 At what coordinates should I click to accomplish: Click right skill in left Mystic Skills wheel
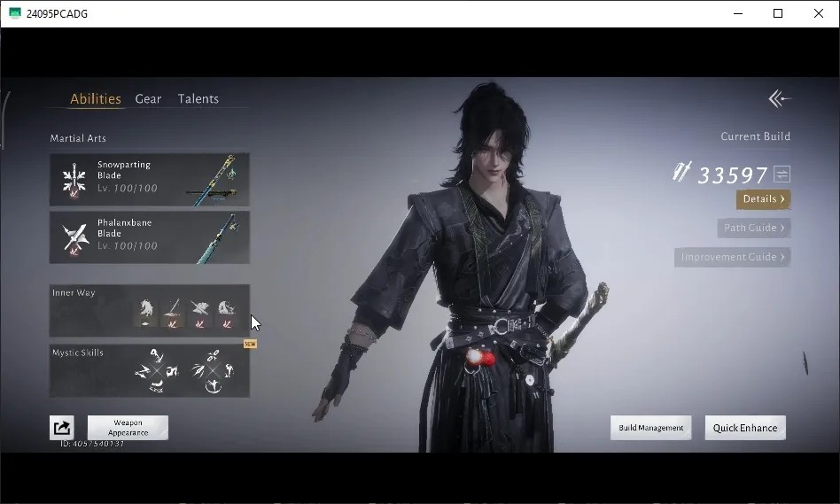click(x=172, y=370)
